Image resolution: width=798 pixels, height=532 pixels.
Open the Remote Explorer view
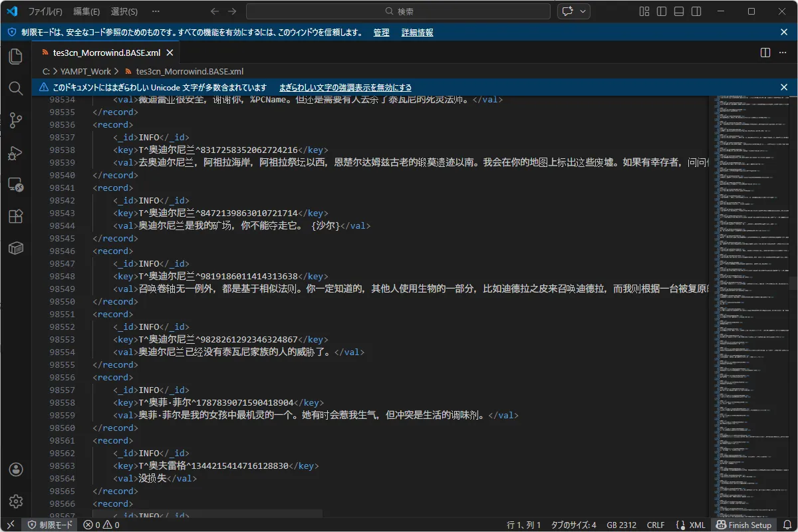coord(16,185)
